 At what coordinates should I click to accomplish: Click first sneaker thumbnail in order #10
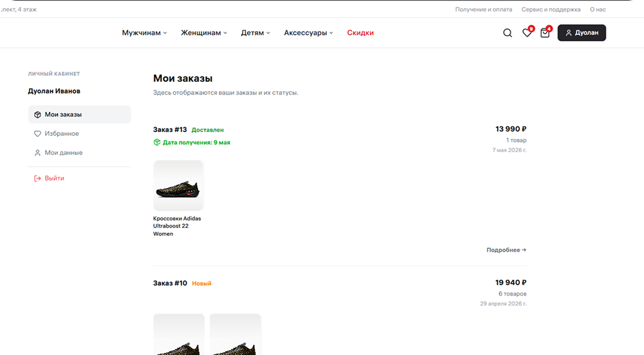[x=179, y=335]
